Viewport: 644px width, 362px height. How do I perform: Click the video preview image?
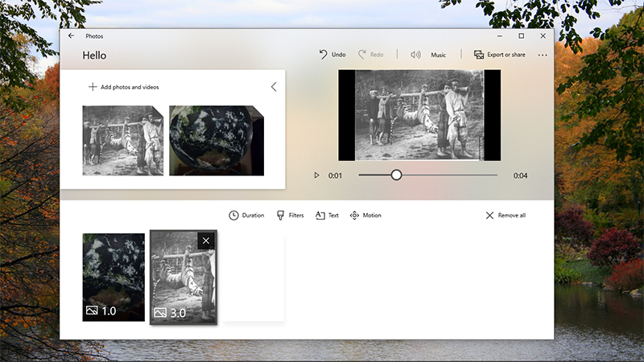[419, 115]
